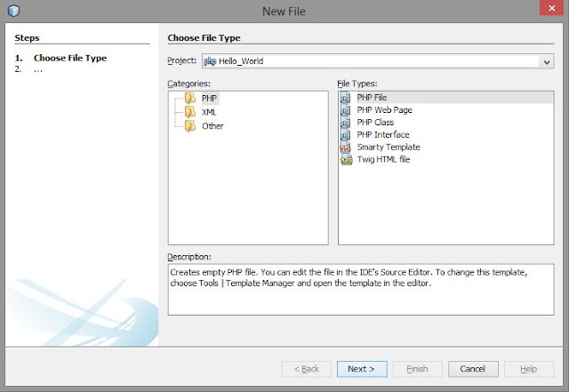The height and width of the screenshot is (392, 569).
Task: Click the Finish button
Action: point(417,369)
